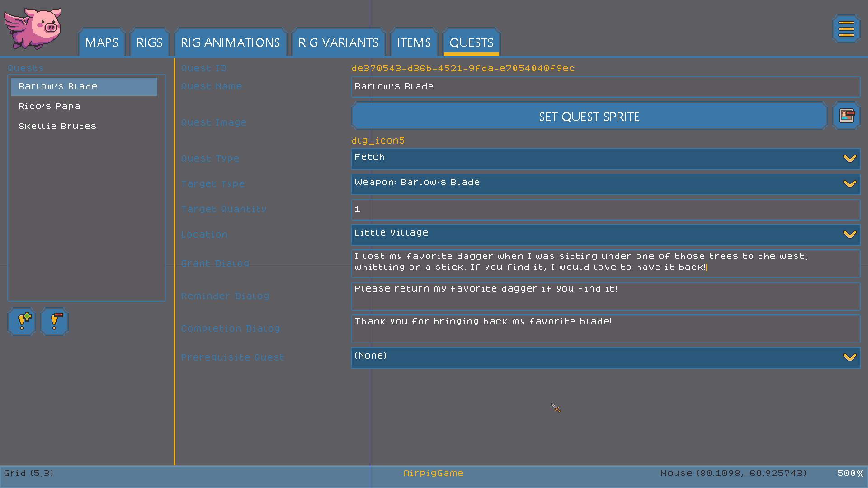This screenshot has width=868, height=488.
Task: Click the add new quest icon
Action: (x=22, y=322)
